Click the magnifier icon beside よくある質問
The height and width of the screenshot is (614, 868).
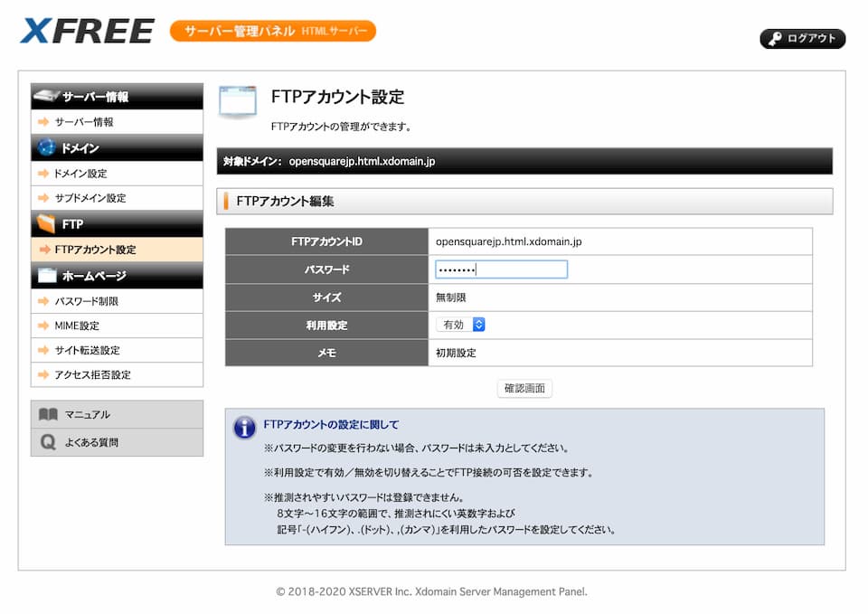coord(48,442)
